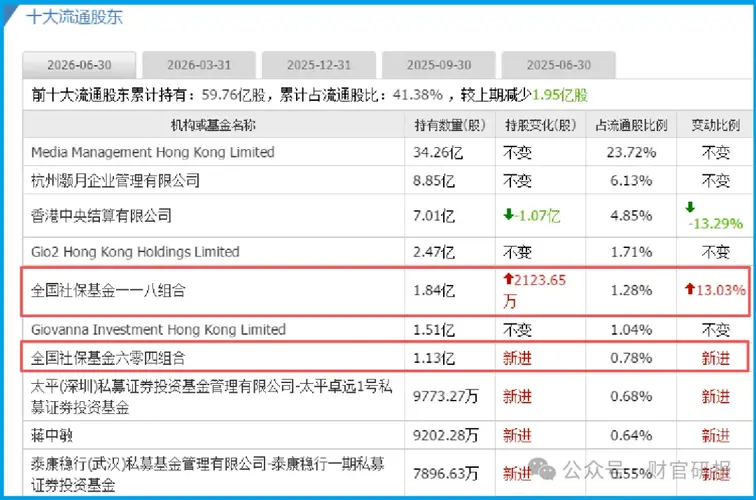Click the red 2123.65万 change value

(x=535, y=290)
